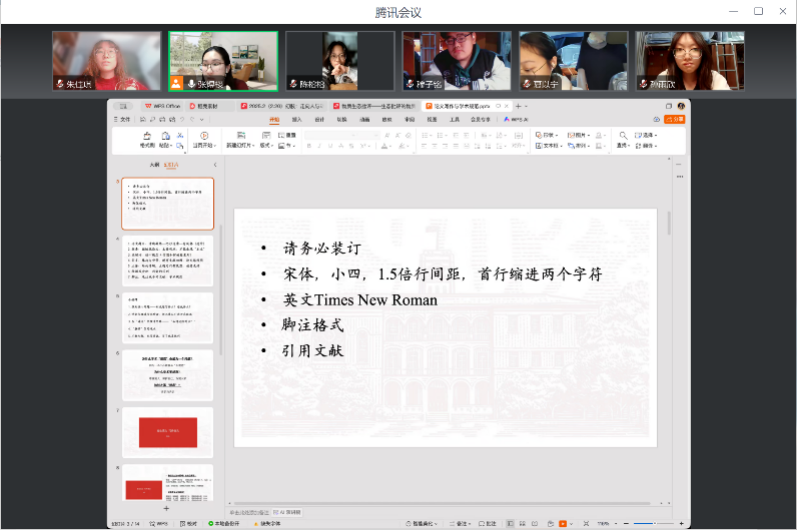The image size is (797, 530).
Task: Switch to the Insert (插入) ribbon tab
Action: coord(296,119)
